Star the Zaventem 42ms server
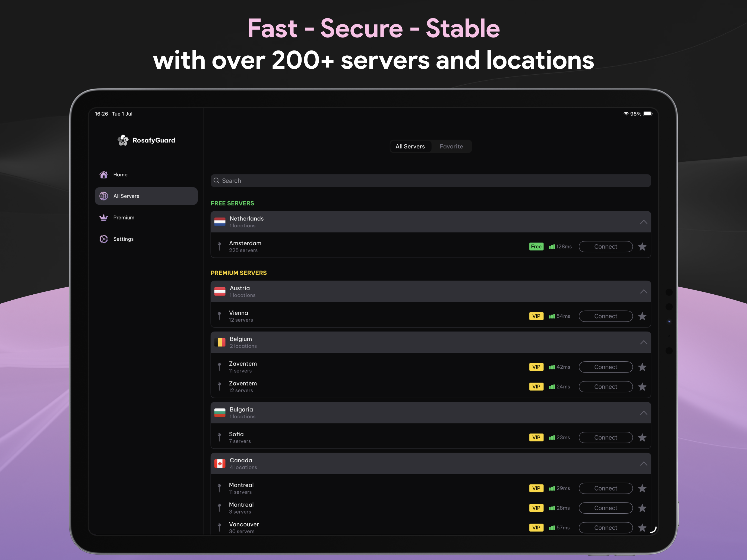Screen dimensions: 747x560 tap(642, 367)
